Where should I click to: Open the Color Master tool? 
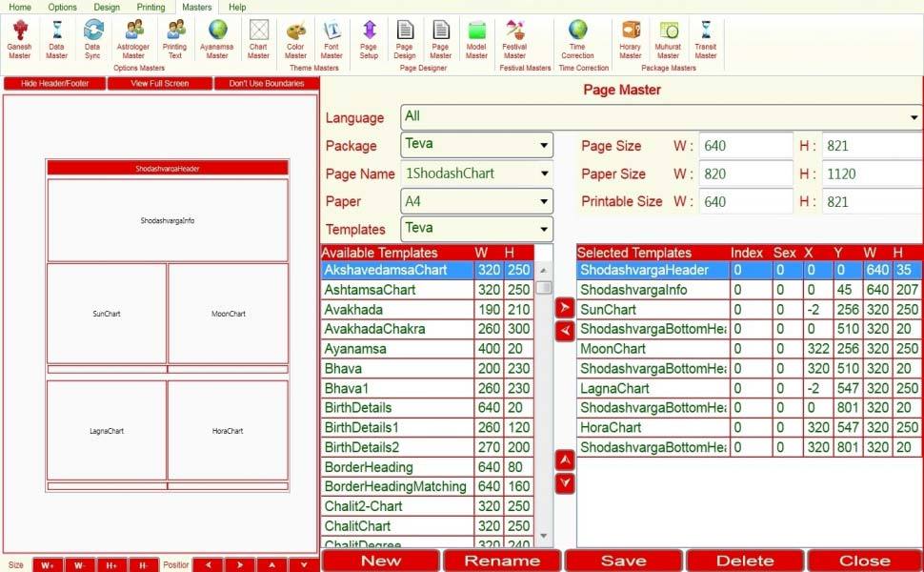[295, 40]
